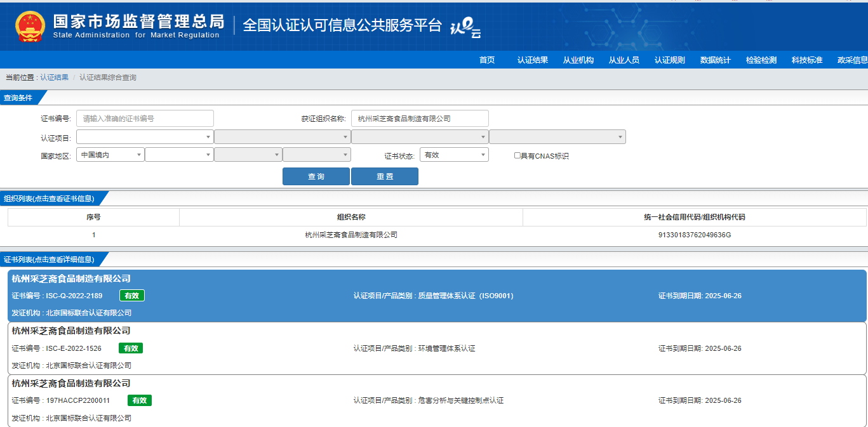Click 全国认证认可信息公共服务平台 title
Image resolution: width=868 pixels, height=427 pixels.
tap(342, 25)
